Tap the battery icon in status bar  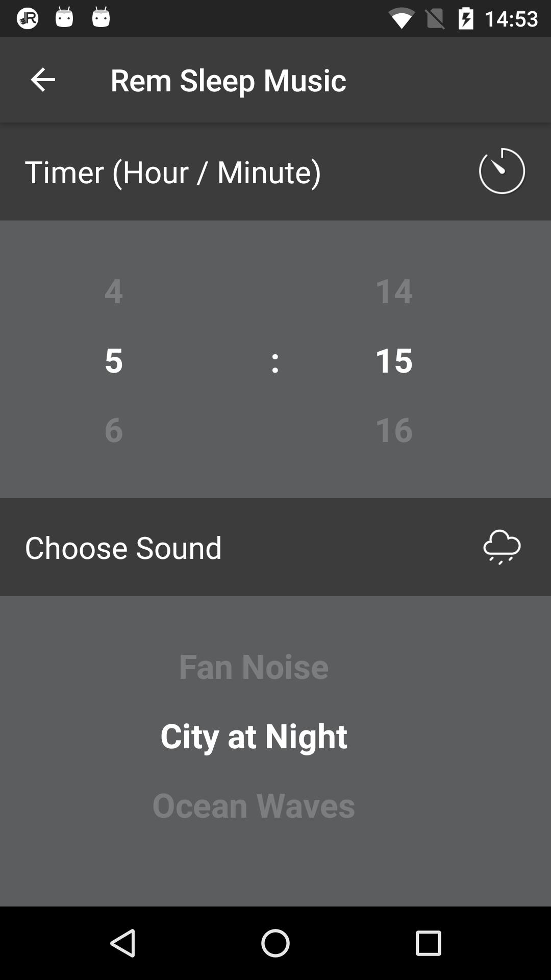tap(466, 19)
